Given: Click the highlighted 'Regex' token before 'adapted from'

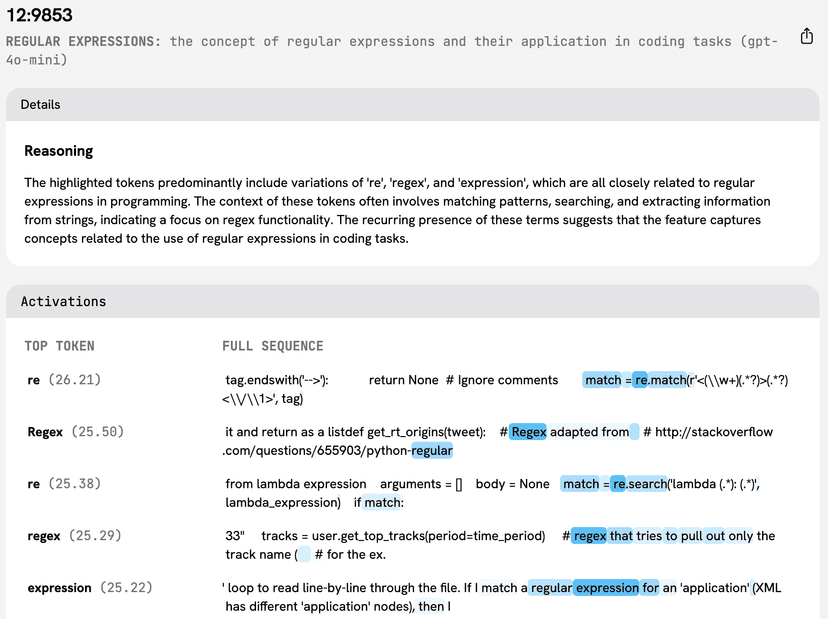Looking at the screenshot, I should [528, 432].
